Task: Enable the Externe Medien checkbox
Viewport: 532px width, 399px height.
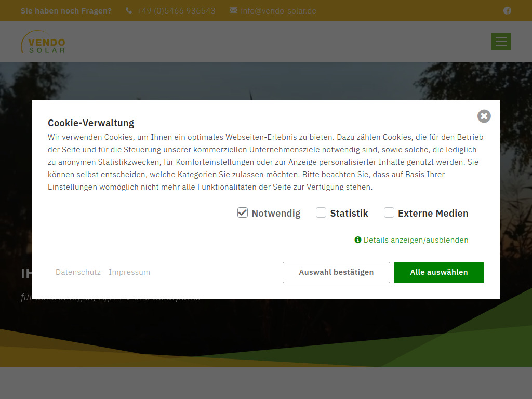Action: 389,212
